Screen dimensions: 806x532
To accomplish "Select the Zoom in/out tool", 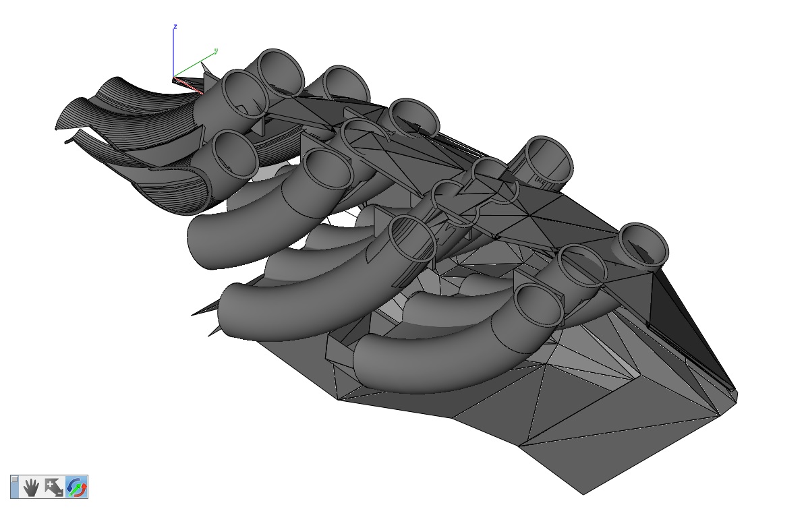I will [x=54, y=487].
